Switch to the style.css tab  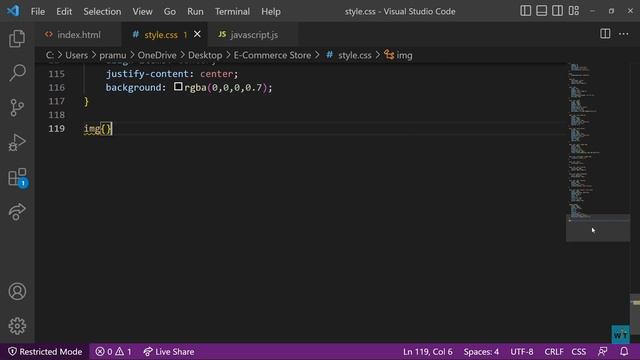pos(161,35)
